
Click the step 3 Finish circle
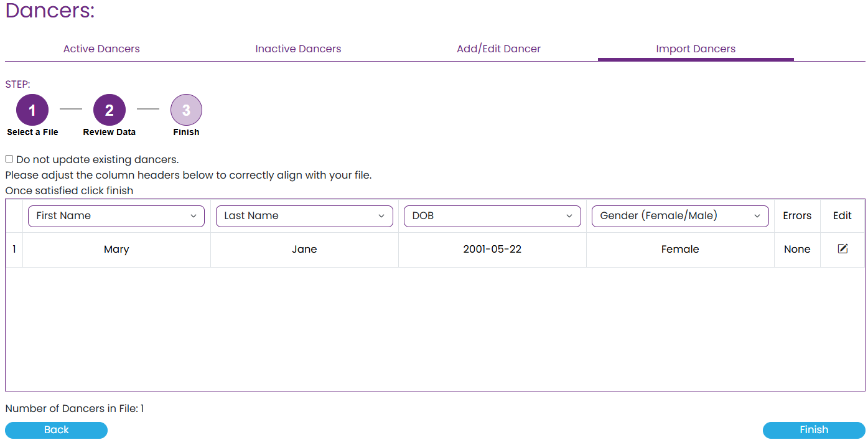tap(186, 111)
